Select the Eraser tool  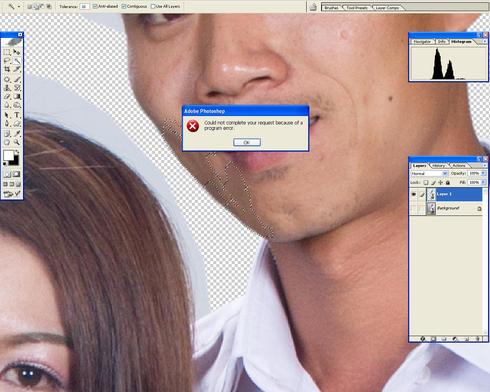pyautogui.click(x=7, y=96)
